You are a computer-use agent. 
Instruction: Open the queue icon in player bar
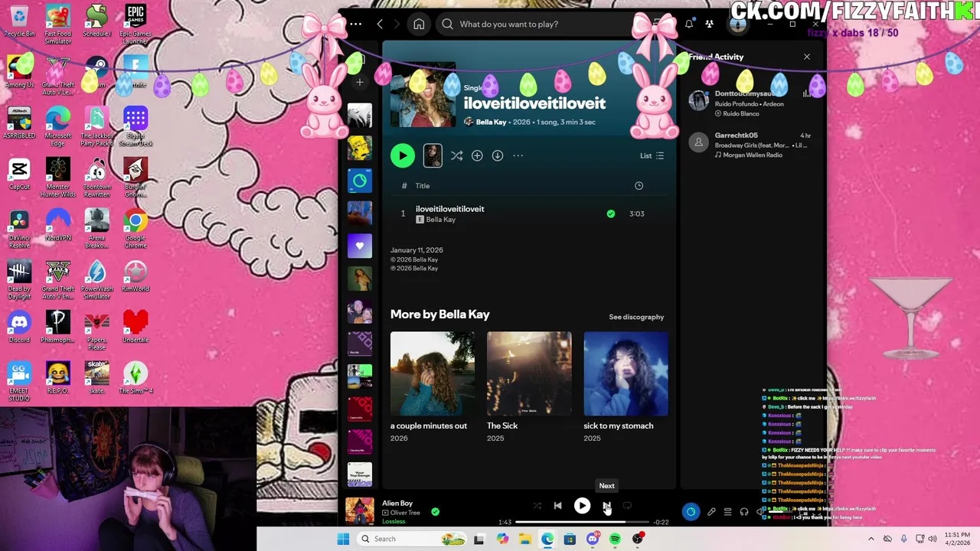pyautogui.click(x=727, y=511)
